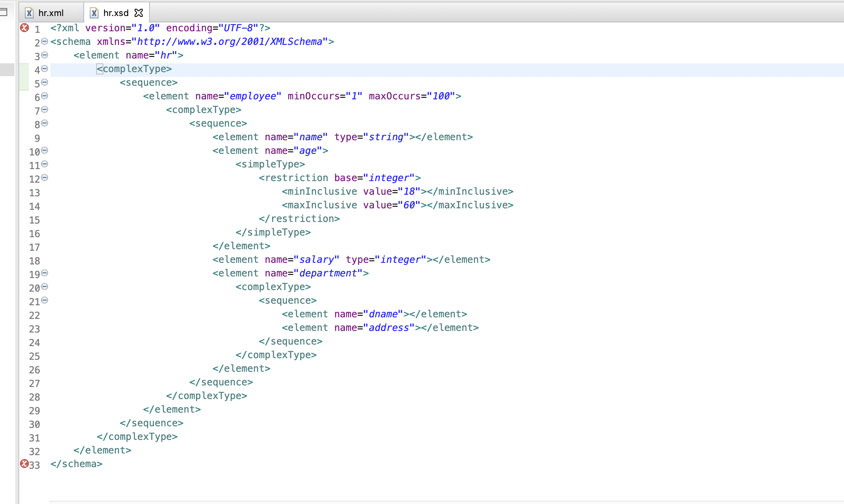Click the error marker on line 33
844x504 pixels.
pyautogui.click(x=24, y=464)
